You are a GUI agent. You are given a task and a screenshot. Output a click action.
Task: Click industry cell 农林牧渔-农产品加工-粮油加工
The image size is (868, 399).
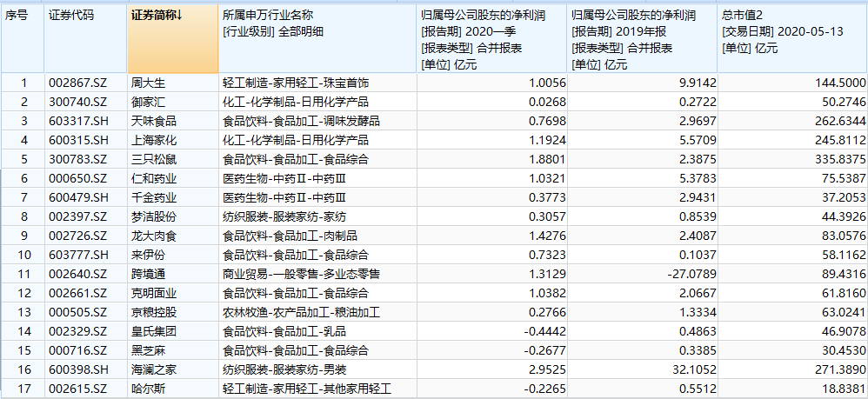click(317, 312)
